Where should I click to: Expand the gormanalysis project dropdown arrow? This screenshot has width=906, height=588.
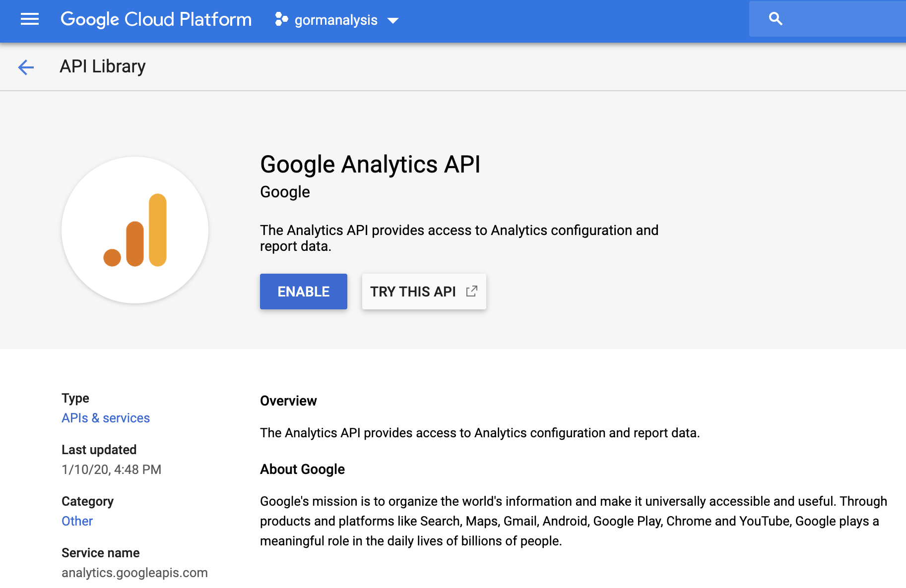click(393, 20)
